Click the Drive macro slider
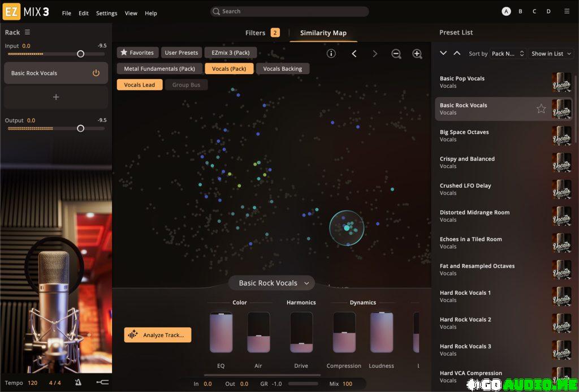Screen dimensions: 579x392 301,332
